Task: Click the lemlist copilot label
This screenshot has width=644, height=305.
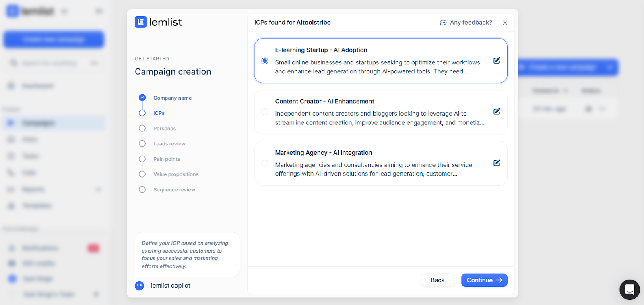Action: [171, 286]
